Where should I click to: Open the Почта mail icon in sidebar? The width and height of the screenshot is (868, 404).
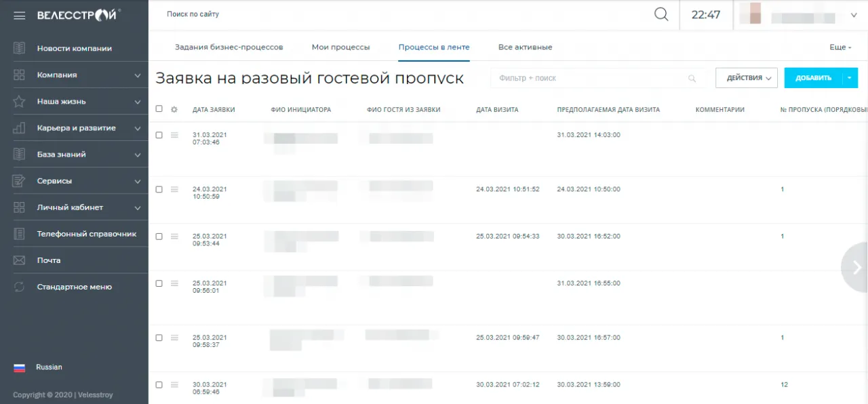tap(19, 260)
